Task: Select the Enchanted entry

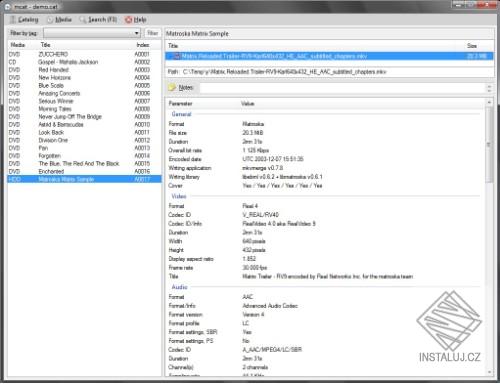Action: click(84, 172)
